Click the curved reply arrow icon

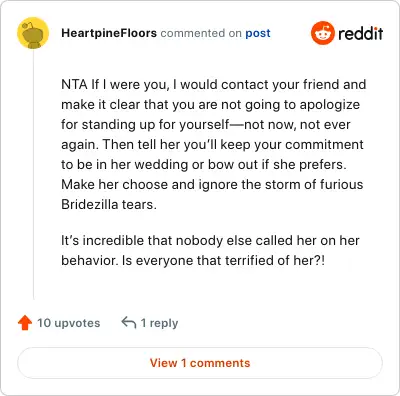click(129, 323)
